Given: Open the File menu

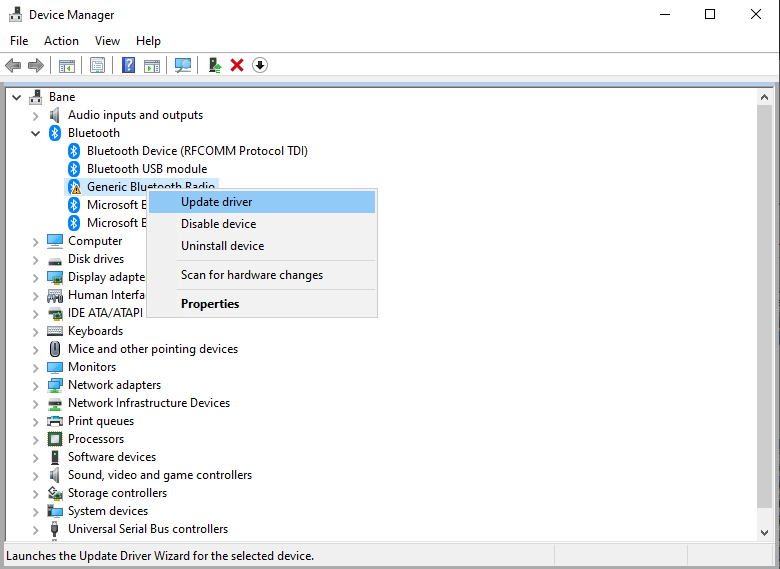Looking at the screenshot, I should tap(19, 41).
